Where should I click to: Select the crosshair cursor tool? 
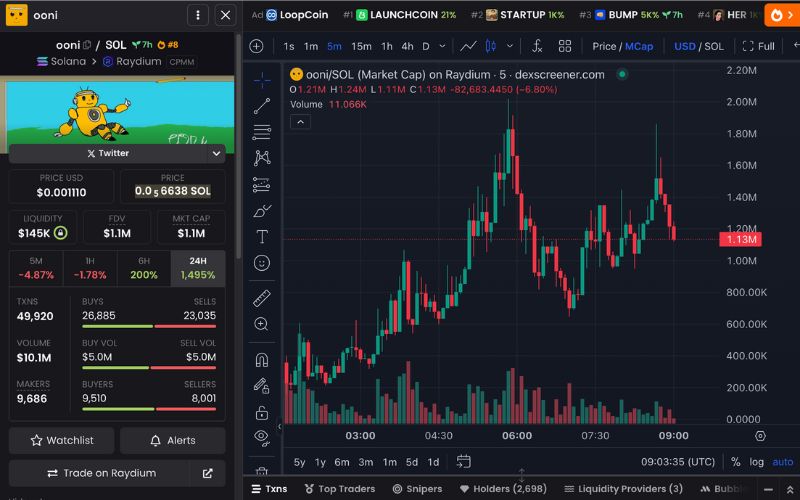click(262, 80)
